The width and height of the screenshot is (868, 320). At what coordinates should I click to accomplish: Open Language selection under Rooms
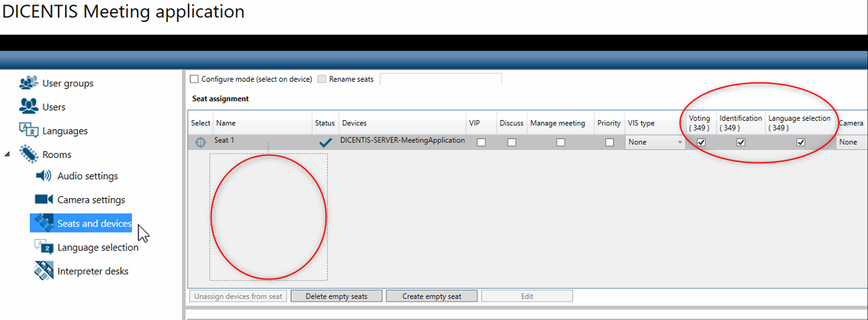tap(98, 247)
